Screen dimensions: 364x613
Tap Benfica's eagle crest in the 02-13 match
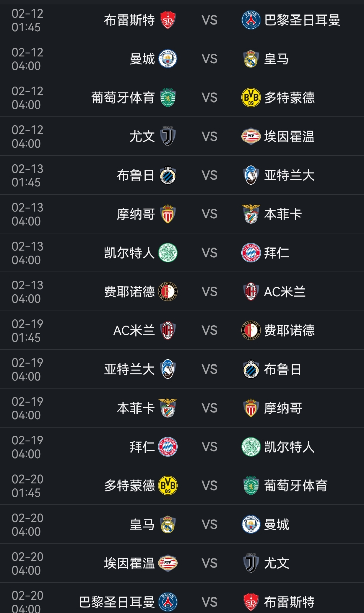pos(251,214)
